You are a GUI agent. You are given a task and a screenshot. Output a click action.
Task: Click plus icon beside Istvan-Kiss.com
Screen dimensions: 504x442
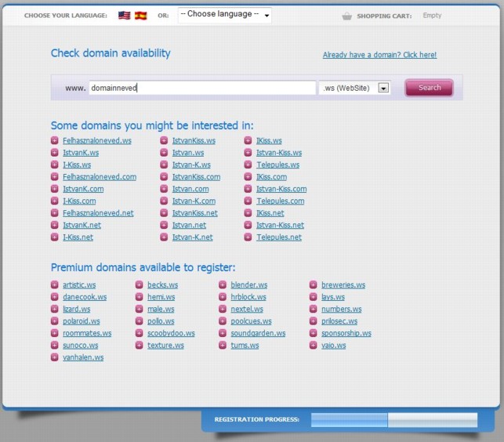(x=248, y=189)
